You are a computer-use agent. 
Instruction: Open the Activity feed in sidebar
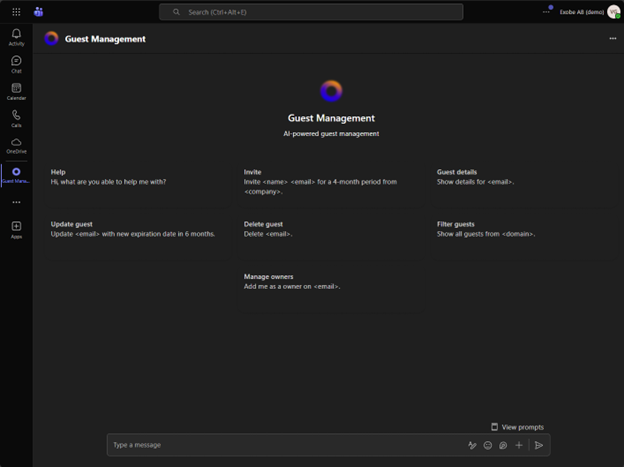click(16, 37)
